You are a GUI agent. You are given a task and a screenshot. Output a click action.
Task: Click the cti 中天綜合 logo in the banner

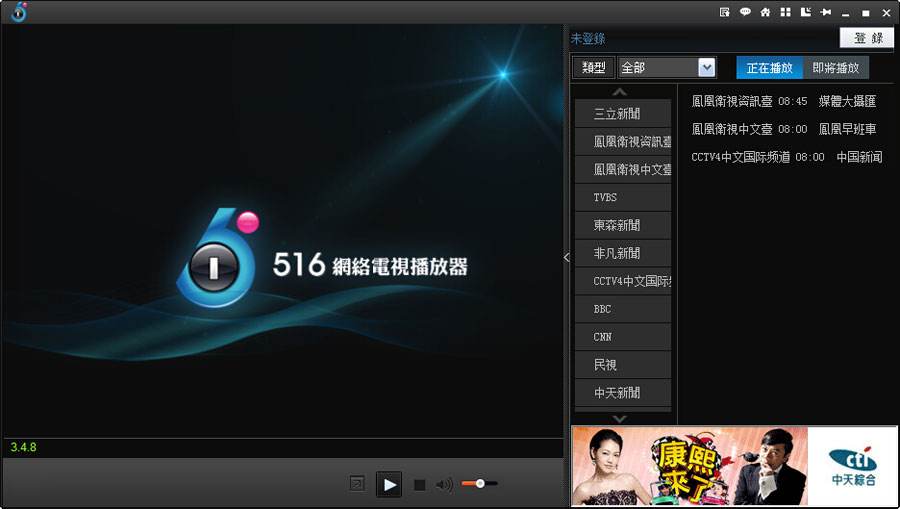point(854,465)
